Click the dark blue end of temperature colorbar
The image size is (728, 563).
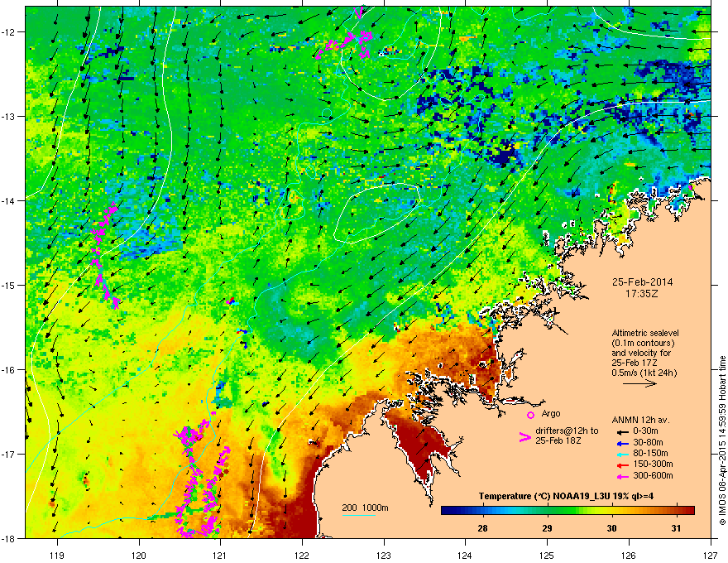tap(447, 510)
